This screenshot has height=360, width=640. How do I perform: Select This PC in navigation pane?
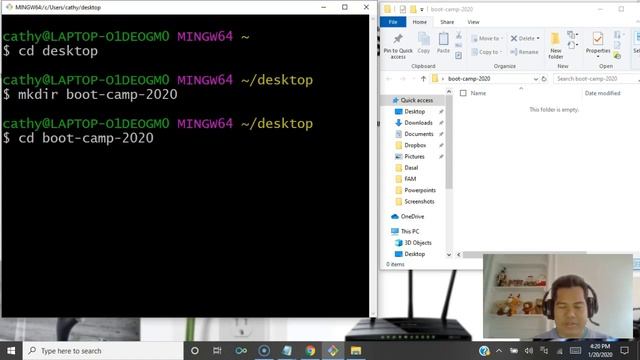click(410, 231)
